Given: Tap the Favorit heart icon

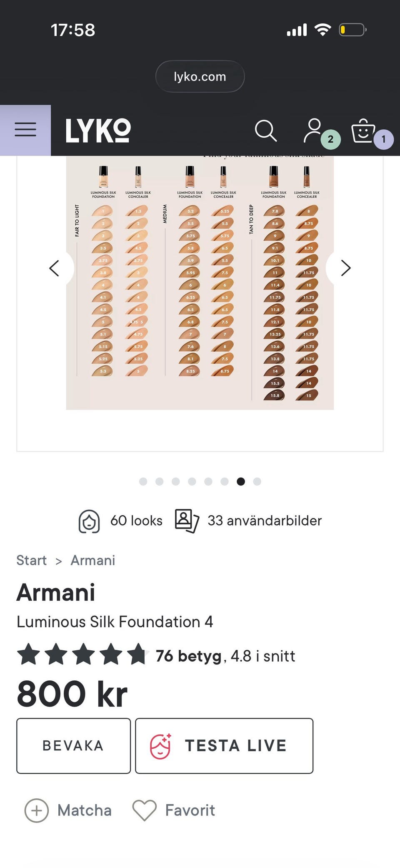Looking at the screenshot, I should (x=144, y=810).
